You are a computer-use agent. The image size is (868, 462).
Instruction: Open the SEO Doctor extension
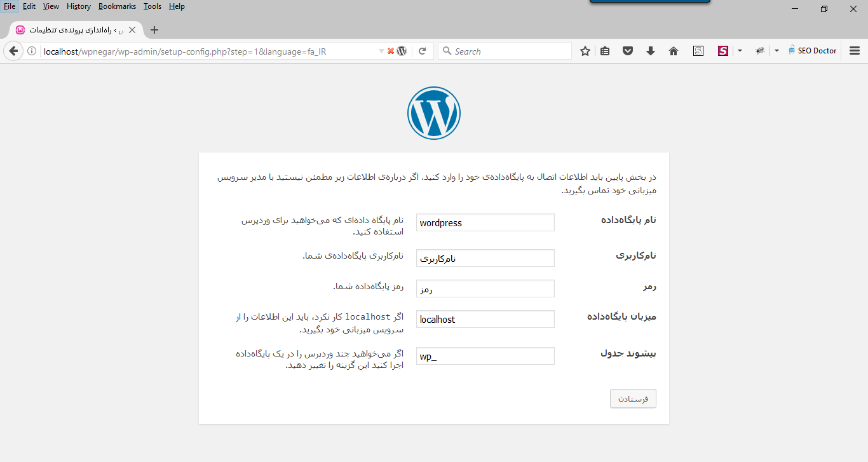coord(812,51)
